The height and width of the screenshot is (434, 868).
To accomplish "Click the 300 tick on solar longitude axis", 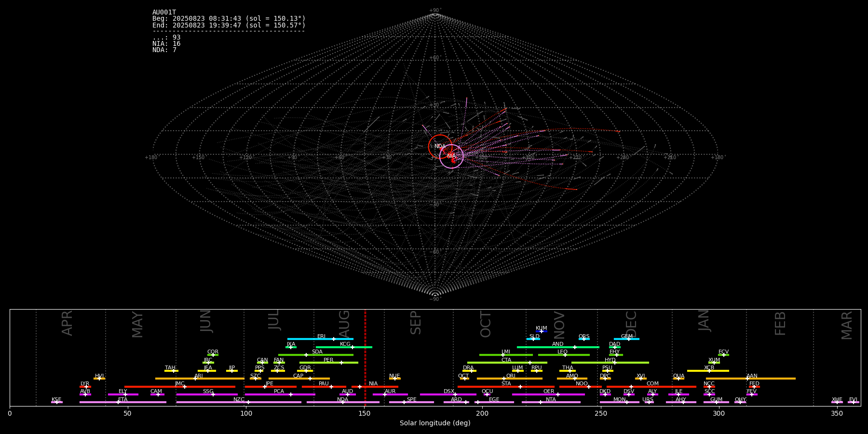I will [719, 414].
